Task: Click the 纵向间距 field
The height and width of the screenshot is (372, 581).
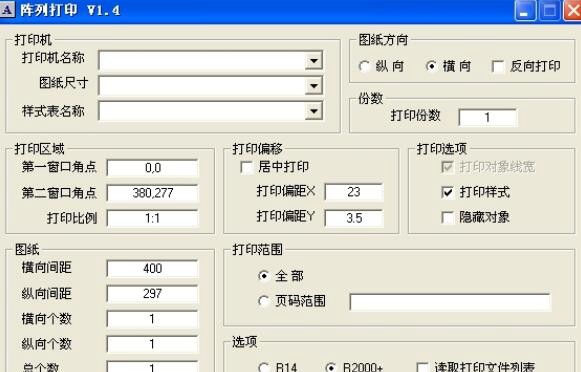Action: 152,294
